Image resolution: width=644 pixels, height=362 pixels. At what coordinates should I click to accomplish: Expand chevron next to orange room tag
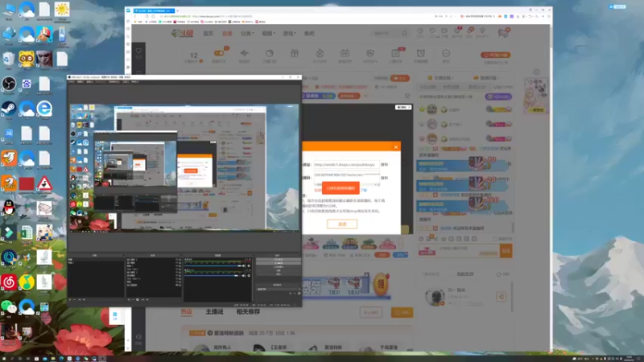[365, 96]
